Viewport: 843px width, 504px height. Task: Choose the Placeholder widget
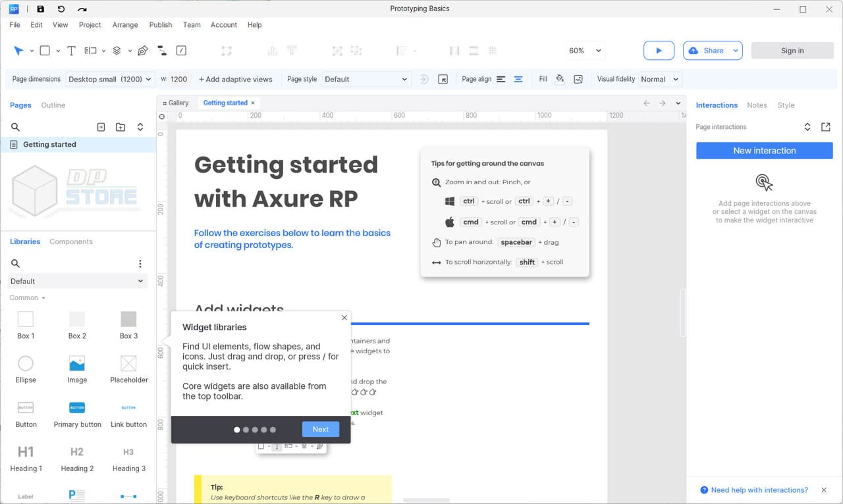pyautogui.click(x=128, y=370)
